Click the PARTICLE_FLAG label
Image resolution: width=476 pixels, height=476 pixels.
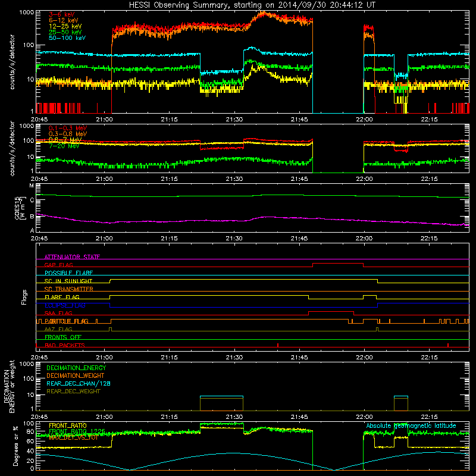click(x=67, y=321)
